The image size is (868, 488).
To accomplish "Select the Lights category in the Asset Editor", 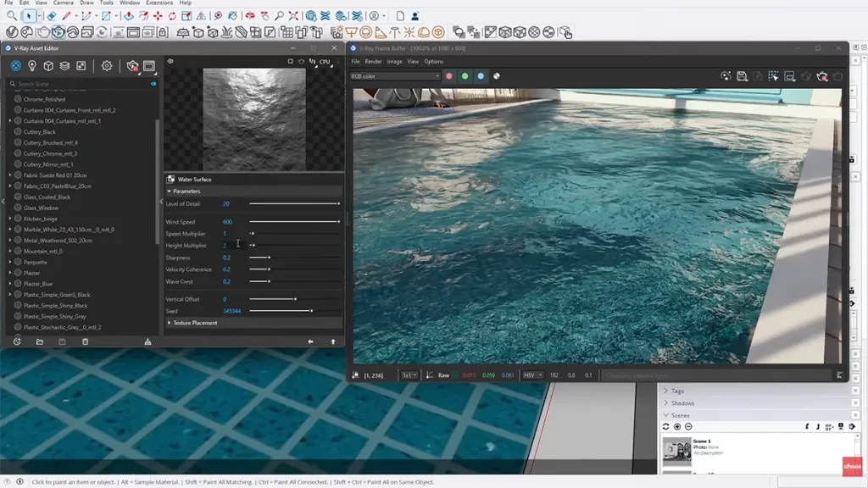I will pyautogui.click(x=32, y=65).
